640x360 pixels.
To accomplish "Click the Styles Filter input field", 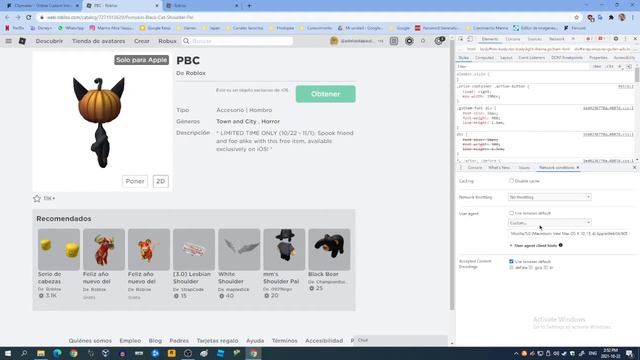I will point(522,67).
